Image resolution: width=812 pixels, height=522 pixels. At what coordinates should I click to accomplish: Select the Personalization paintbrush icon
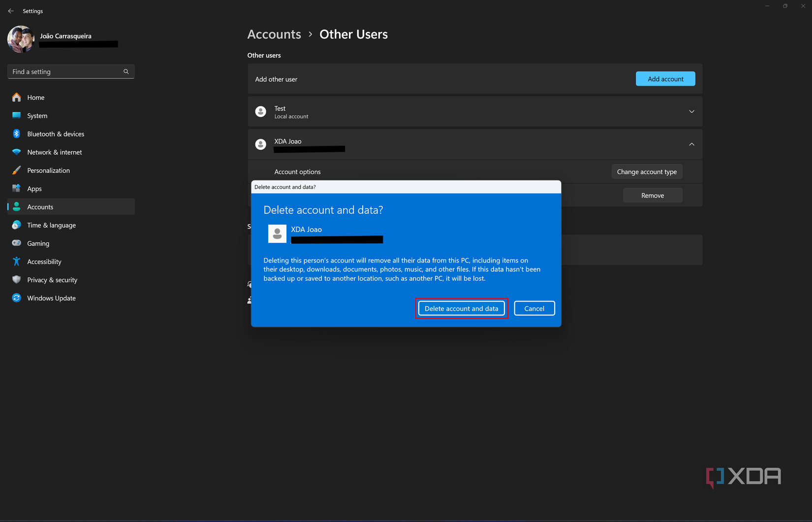pyautogui.click(x=17, y=170)
